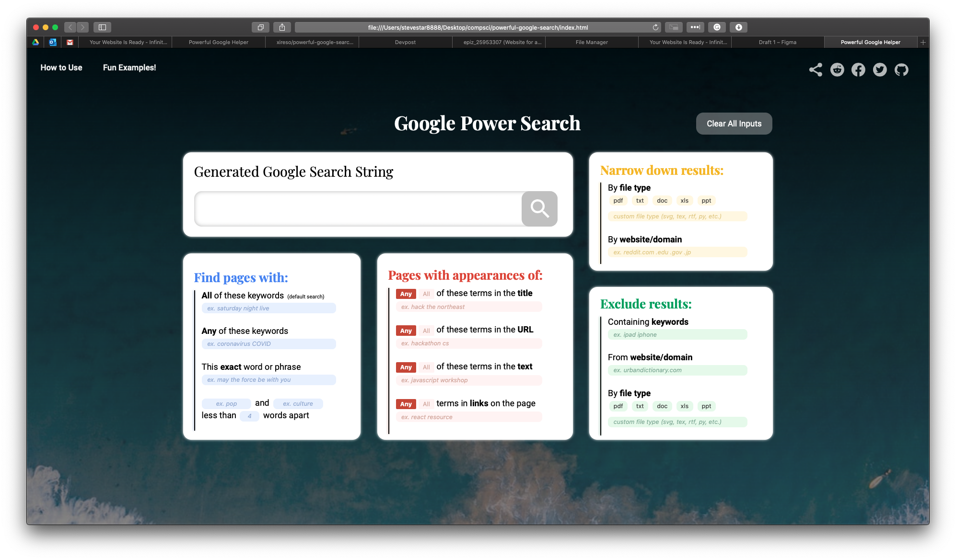
Task: Click the magnifying glass search icon
Action: [539, 209]
